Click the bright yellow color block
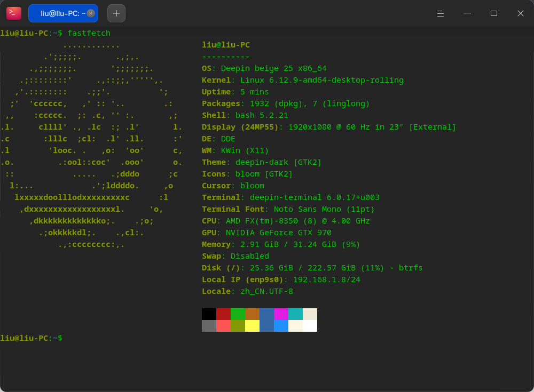 pos(253,326)
